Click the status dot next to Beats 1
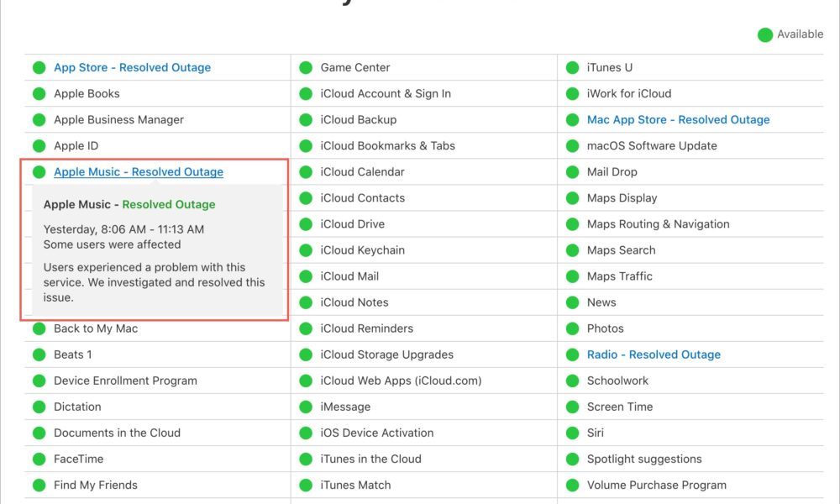Image resolution: width=840 pixels, height=504 pixels. point(39,354)
